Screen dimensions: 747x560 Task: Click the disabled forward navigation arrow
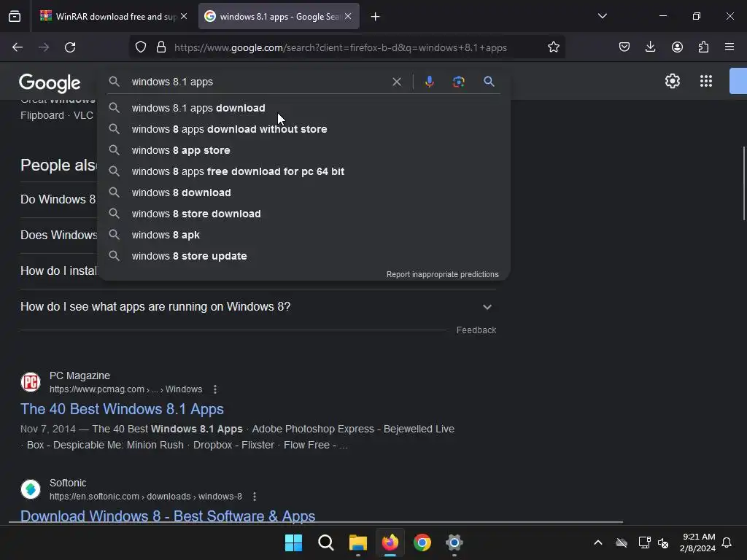(x=44, y=47)
